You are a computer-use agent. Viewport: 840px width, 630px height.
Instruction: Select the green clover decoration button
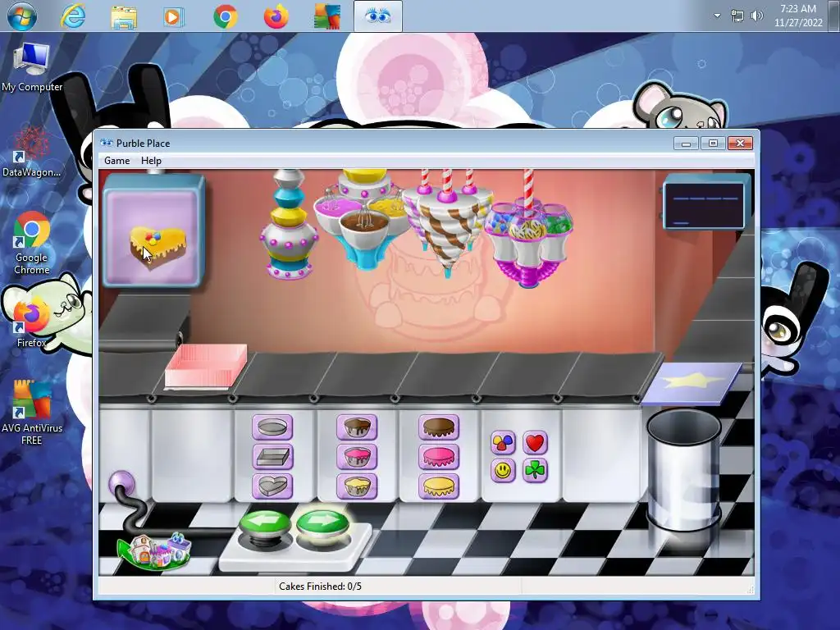[x=535, y=470]
